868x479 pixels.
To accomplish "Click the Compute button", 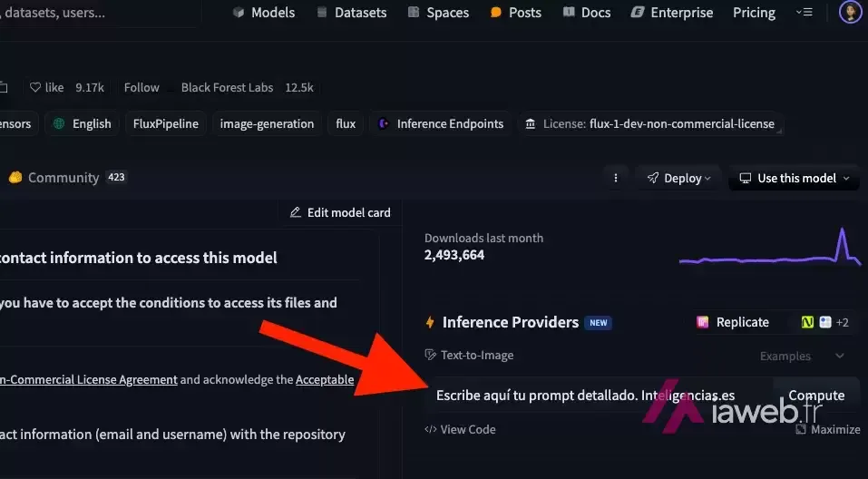I will [x=816, y=396].
